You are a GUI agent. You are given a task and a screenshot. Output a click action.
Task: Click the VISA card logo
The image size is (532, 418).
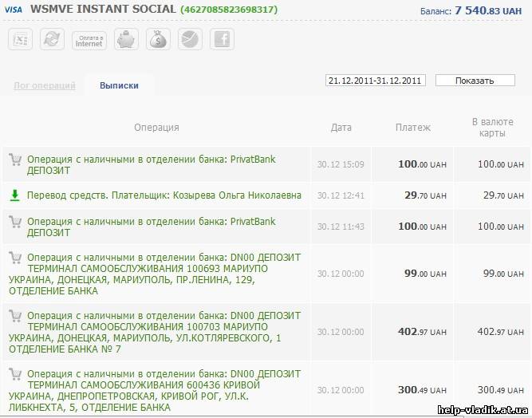pyautogui.click(x=15, y=10)
